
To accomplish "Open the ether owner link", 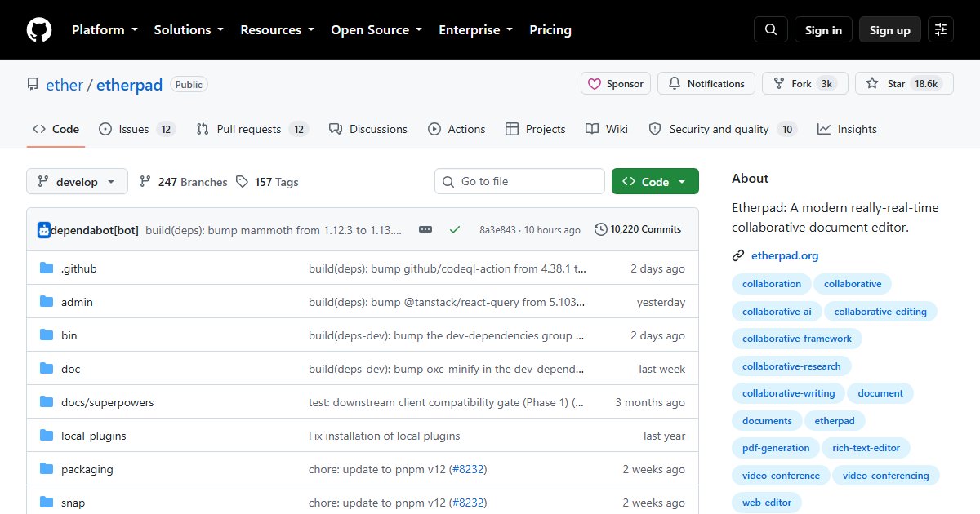I will point(64,85).
